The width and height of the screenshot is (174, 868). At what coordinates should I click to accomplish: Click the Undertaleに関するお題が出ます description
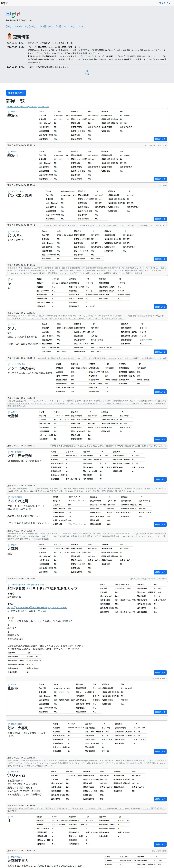tap(24, 461)
